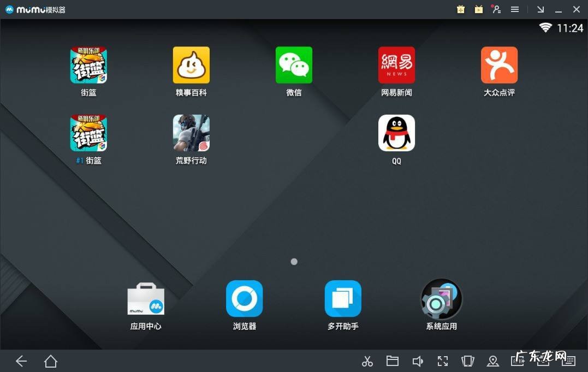Launch QQ from the home screen
This screenshot has height=372, width=588.
pyautogui.click(x=396, y=133)
